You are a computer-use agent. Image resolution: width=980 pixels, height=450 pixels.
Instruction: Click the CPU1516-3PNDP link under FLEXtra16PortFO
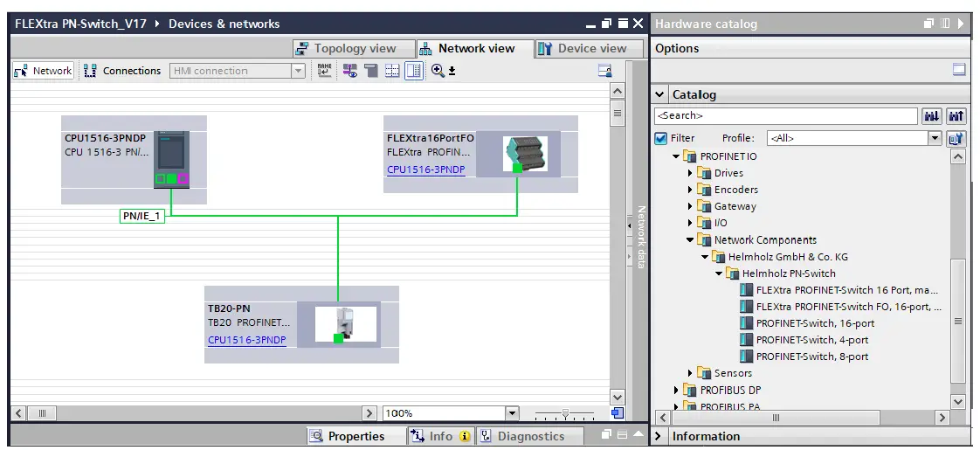pyautogui.click(x=425, y=170)
